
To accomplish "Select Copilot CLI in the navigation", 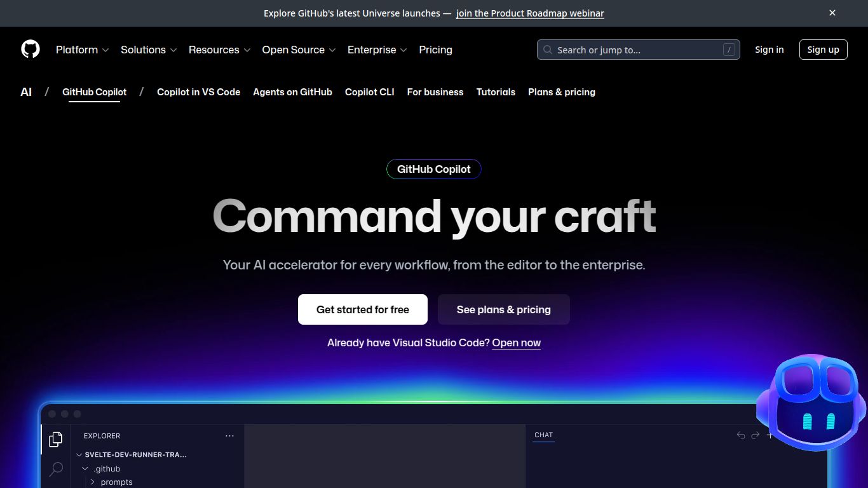I will (x=369, y=92).
